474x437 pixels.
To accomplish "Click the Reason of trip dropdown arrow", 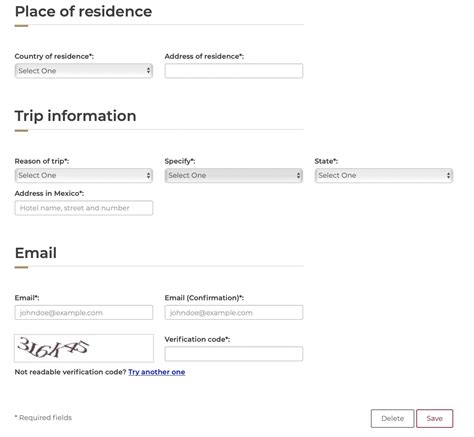I will click(148, 175).
